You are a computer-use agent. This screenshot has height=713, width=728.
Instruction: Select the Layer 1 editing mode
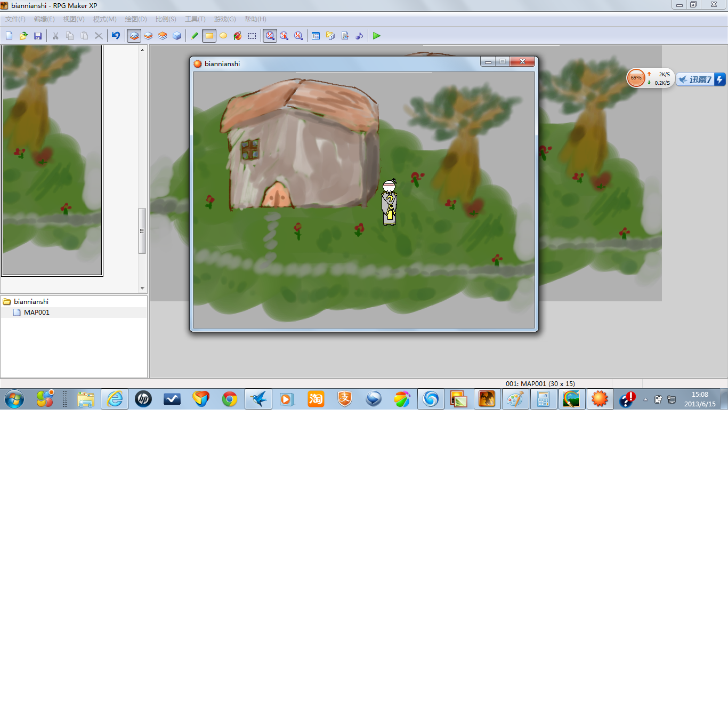[x=134, y=36]
